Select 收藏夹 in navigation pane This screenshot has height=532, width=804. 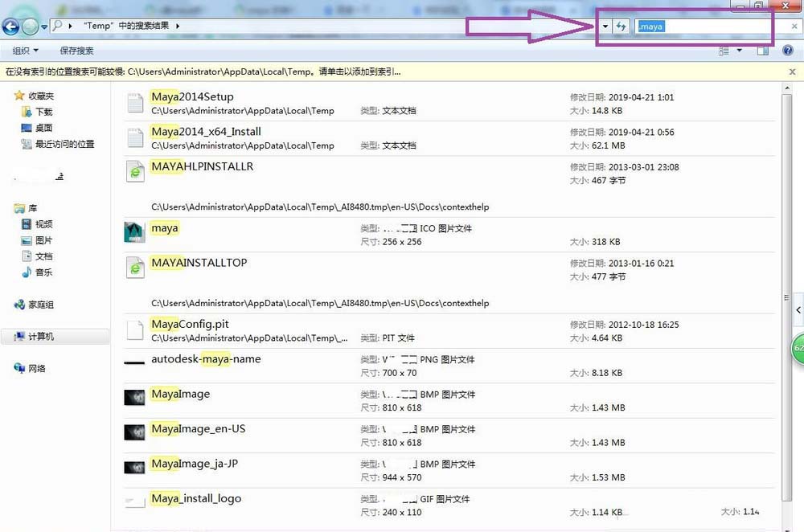coord(34,96)
